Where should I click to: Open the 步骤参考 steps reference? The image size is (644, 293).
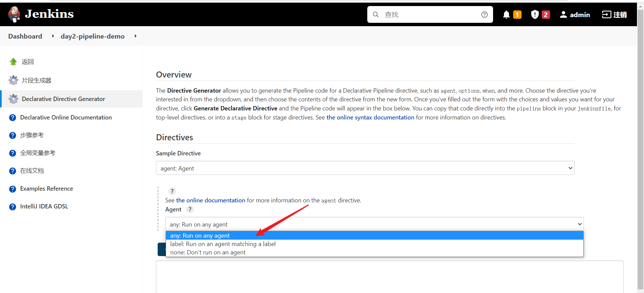coord(32,135)
